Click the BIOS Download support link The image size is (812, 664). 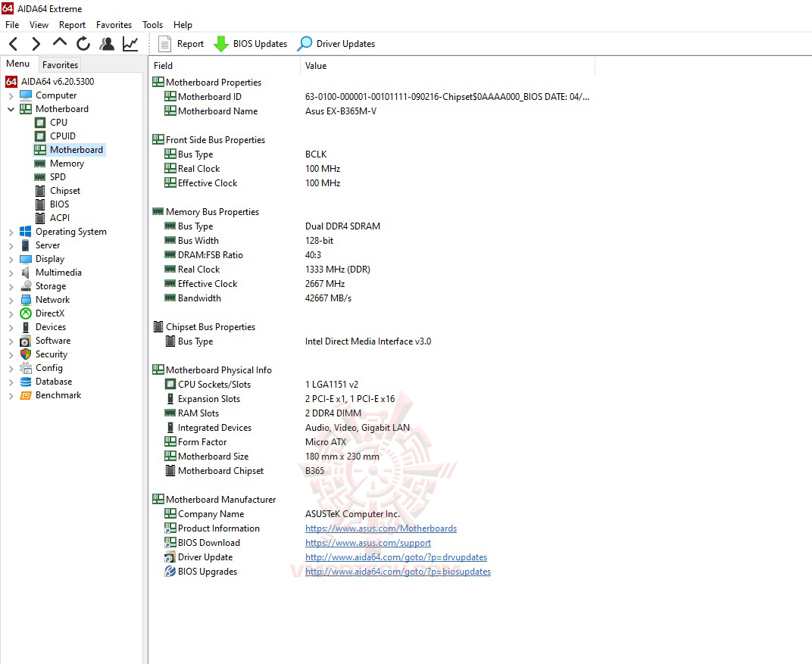(368, 543)
